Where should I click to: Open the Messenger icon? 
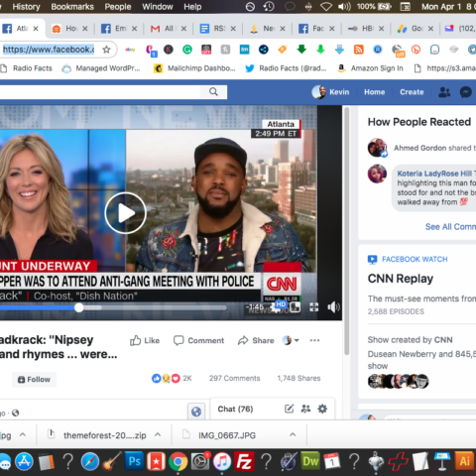(466, 92)
